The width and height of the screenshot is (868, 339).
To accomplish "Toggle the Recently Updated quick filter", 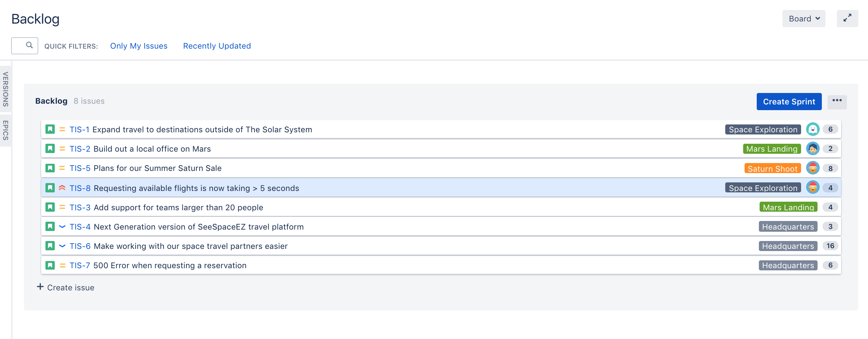I will click(x=217, y=46).
